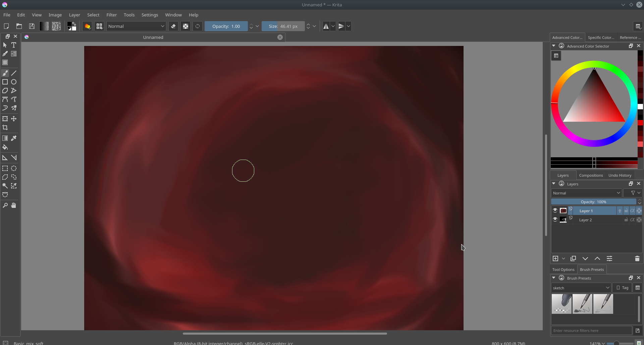Select the Gradient tool
Viewport: 644px width, 345px height.
click(x=5, y=138)
